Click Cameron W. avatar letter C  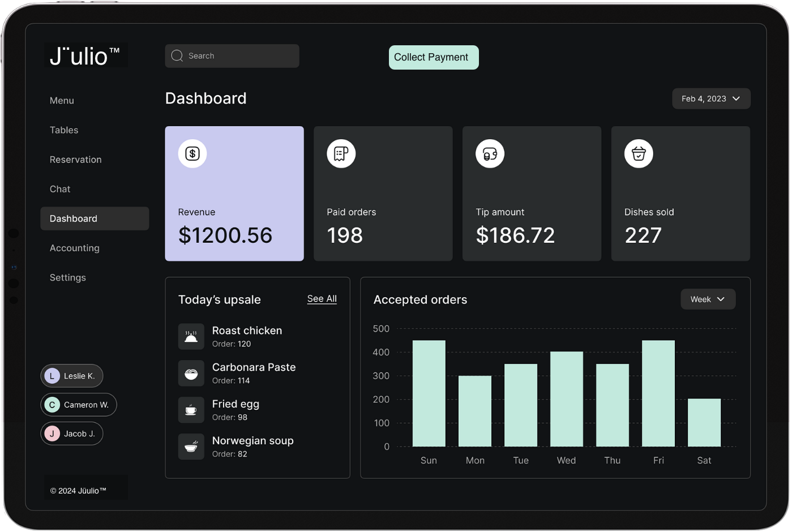pos(52,405)
